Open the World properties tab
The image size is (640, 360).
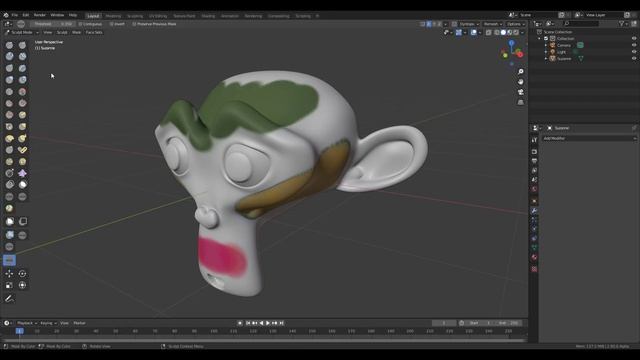pos(534,189)
